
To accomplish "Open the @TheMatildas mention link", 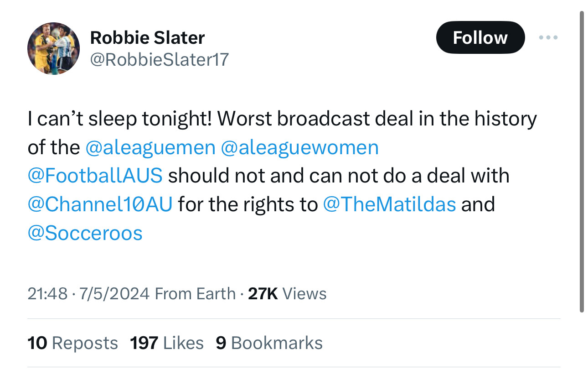I will [389, 204].
